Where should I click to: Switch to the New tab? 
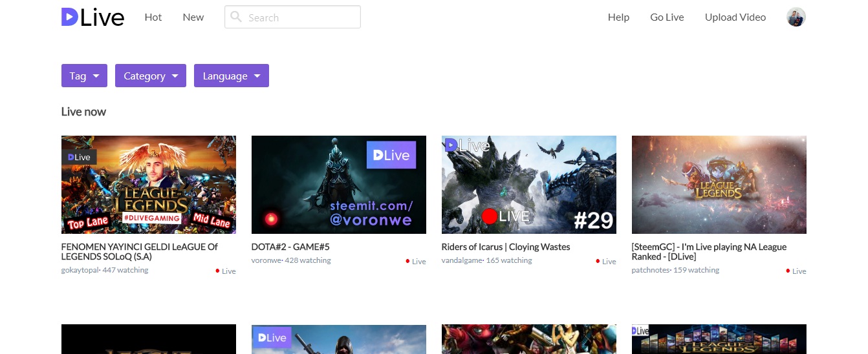(x=193, y=17)
